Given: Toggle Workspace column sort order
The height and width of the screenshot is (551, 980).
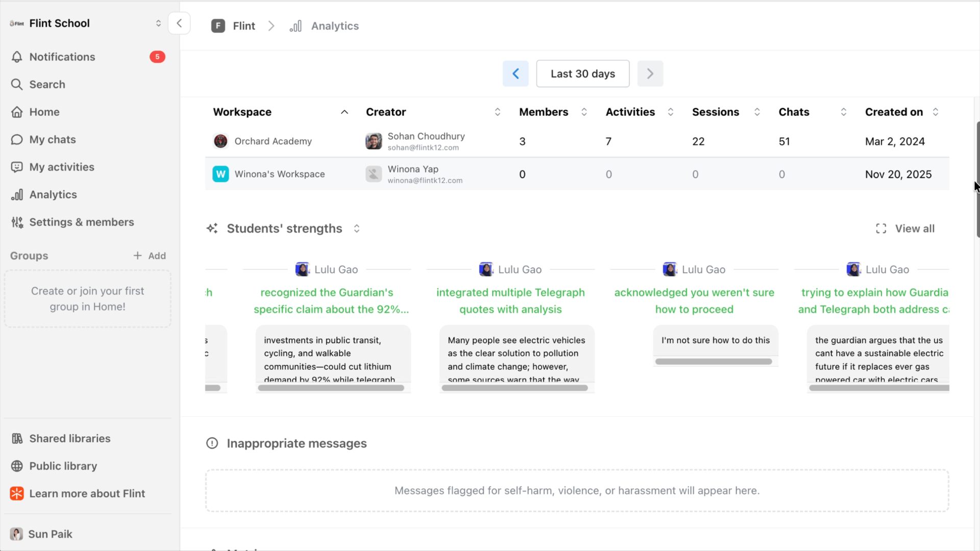Looking at the screenshot, I should coord(345,112).
